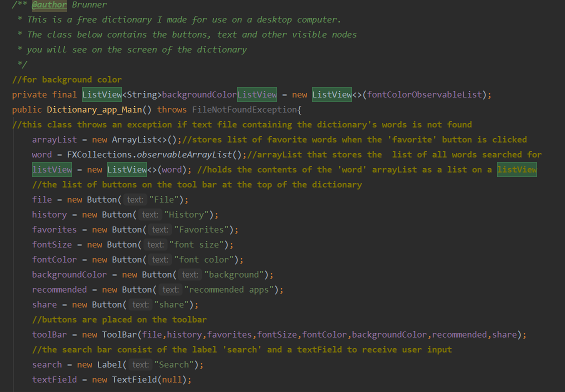Image resolution: width=565 pixels, height=392 pixels.
Task: Click the "background" string literal
Action: click(234, 274)
